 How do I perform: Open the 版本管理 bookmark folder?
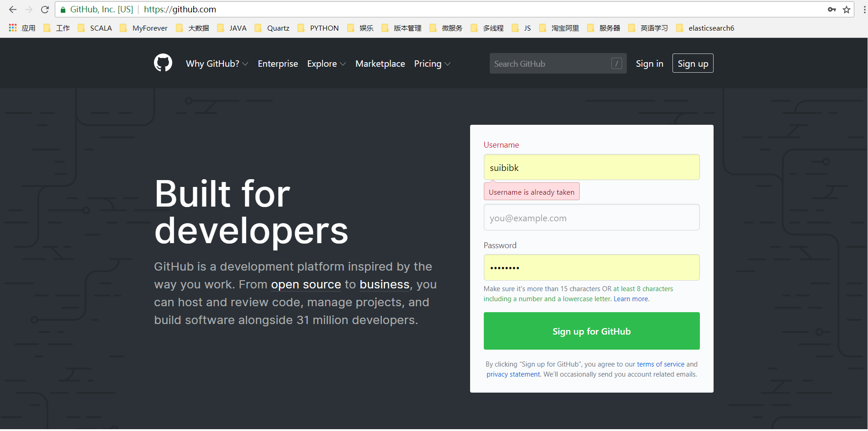pos(401,28)
